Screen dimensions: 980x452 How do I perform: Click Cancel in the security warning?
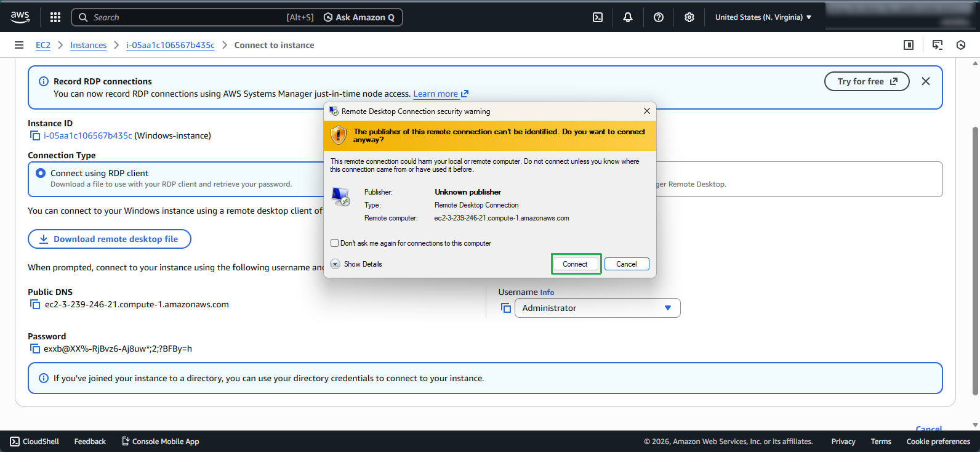coord(627,264)
